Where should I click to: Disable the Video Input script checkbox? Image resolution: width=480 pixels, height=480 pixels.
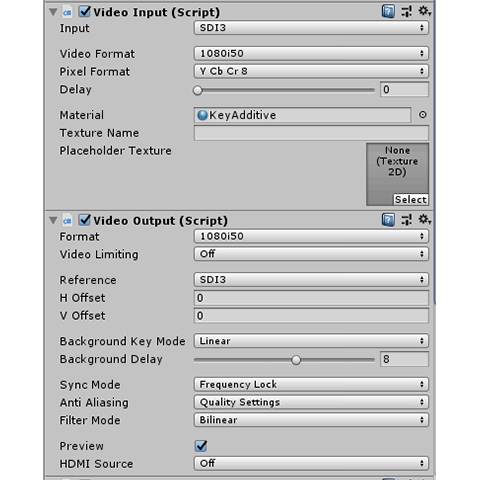tap(85, 12)
